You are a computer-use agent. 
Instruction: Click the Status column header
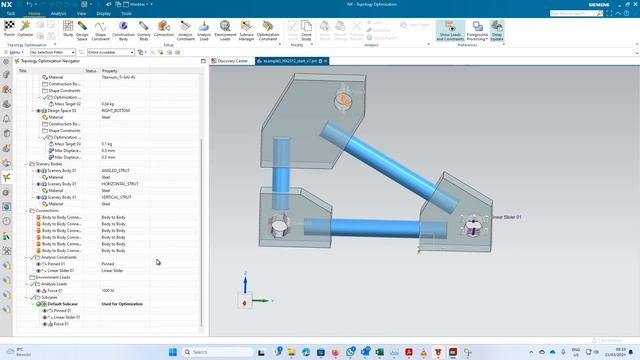(x=91, y=71)
